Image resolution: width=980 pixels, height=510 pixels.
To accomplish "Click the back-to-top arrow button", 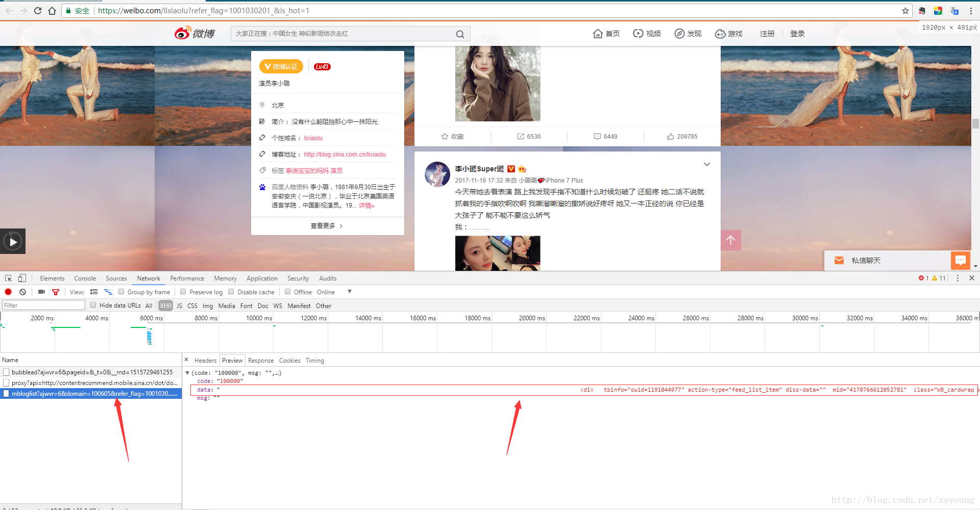I will pos(731,240).
